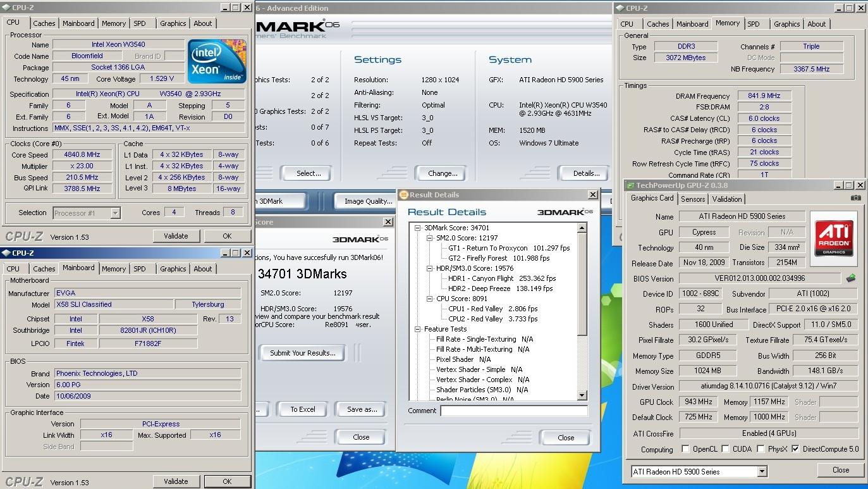Screen dimensions: 868x489
Task: Click OK in the top-left CPU-Z CPU window
Action: click(227, 236)
